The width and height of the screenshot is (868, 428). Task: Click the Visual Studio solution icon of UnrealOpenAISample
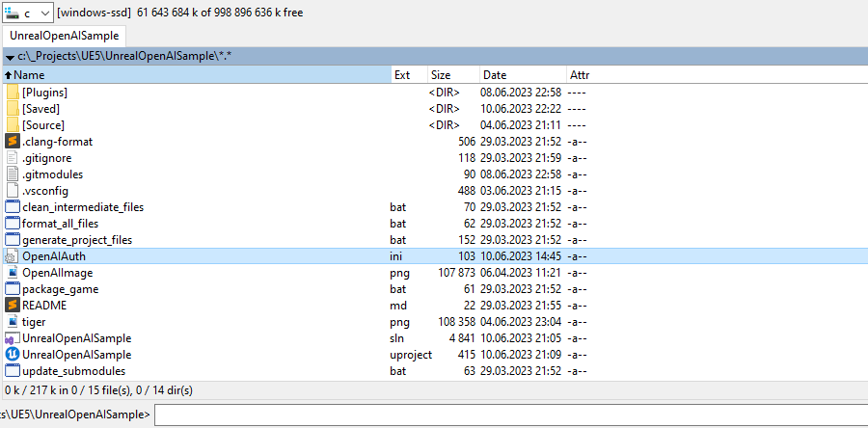tap(13, 338)
